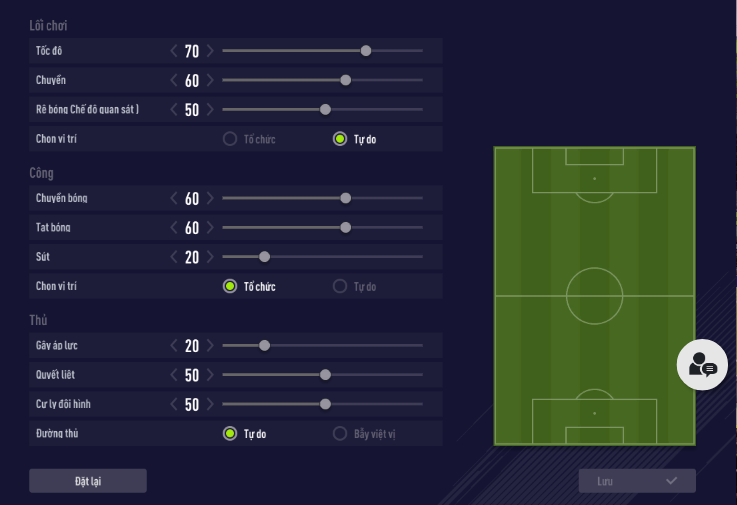Viewport: 737px width, 505px height.
Task: Click the center circle on pitch preview
Action: [594, 295]
